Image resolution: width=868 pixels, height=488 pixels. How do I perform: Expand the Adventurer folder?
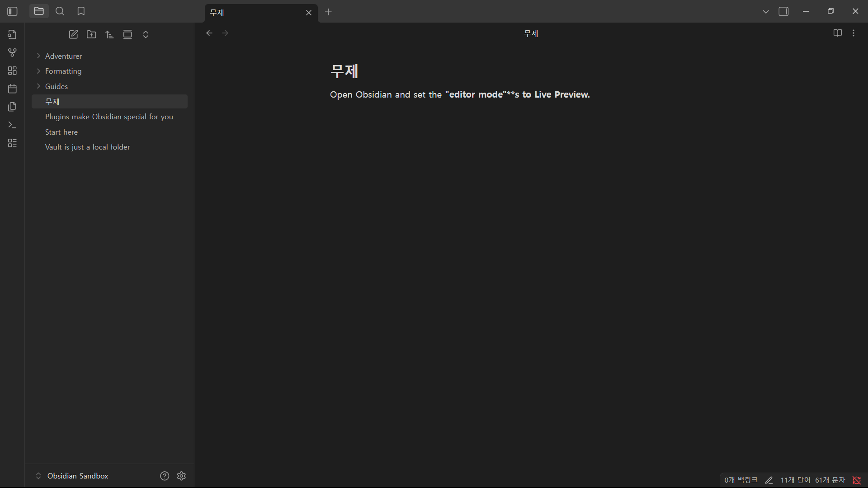(63, 56)
